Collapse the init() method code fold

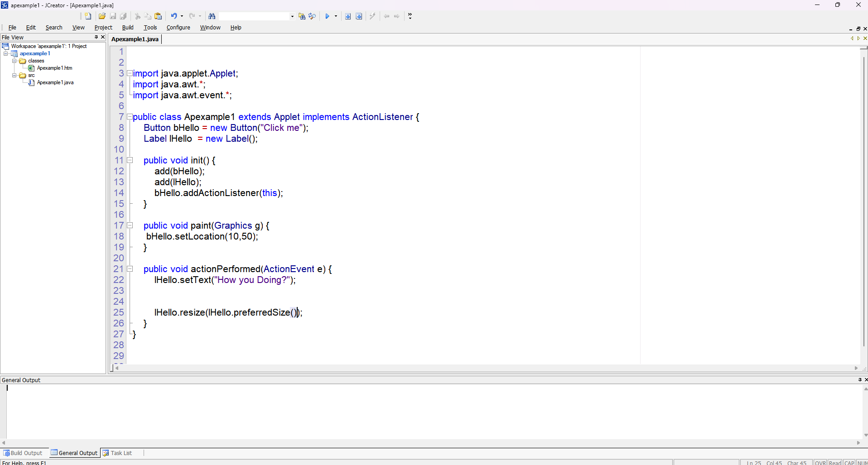tap(130, 160)
